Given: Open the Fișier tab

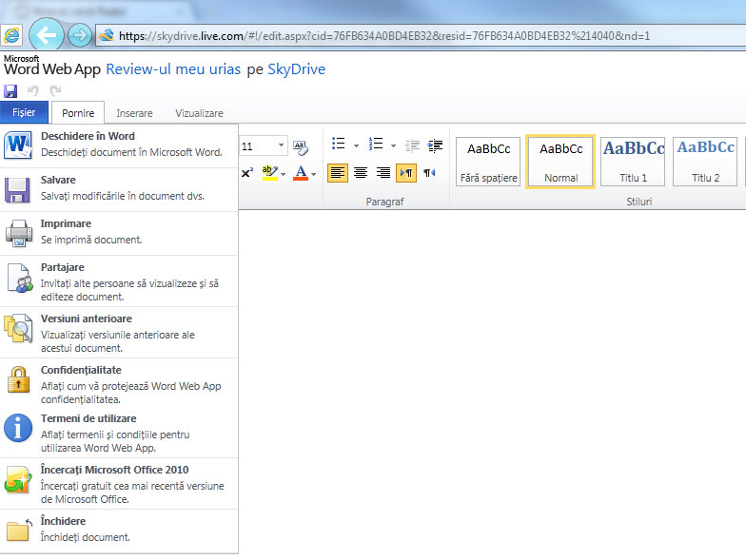Looking at the screenshot, I should click(x=25, y=112).
